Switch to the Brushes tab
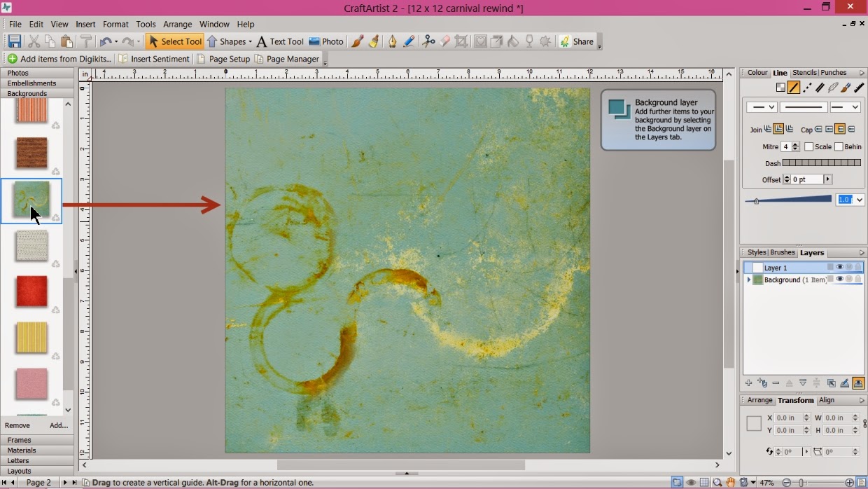 (x=783, y=252)
